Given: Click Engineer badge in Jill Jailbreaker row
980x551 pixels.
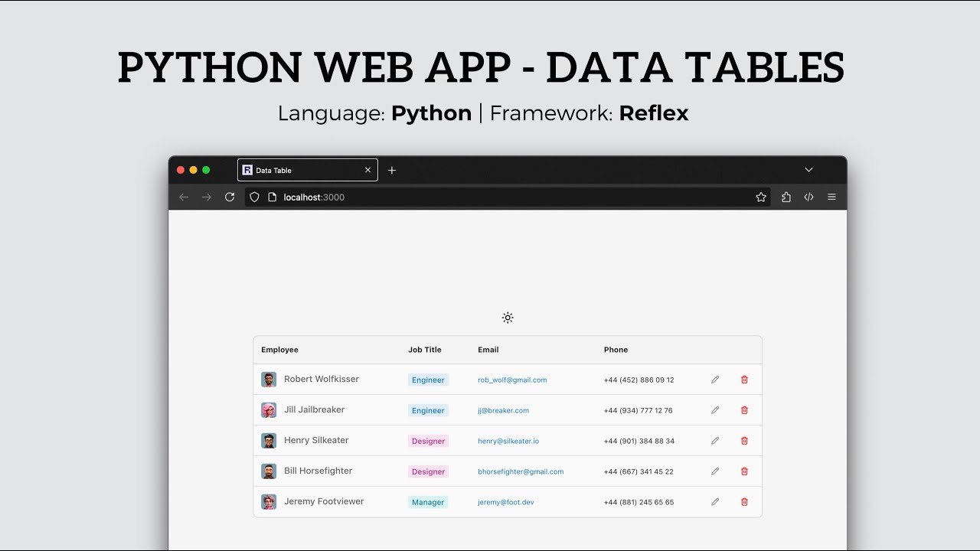Looking at the screenshot, I should click(x=428, y=410).
